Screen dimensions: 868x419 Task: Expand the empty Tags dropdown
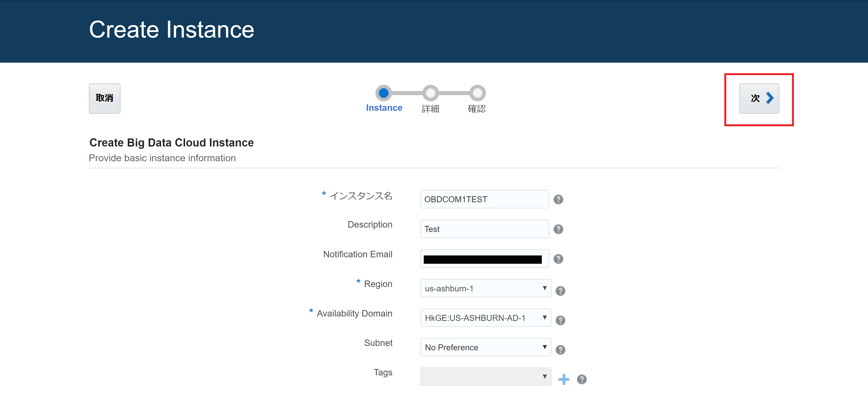(485, 377)
